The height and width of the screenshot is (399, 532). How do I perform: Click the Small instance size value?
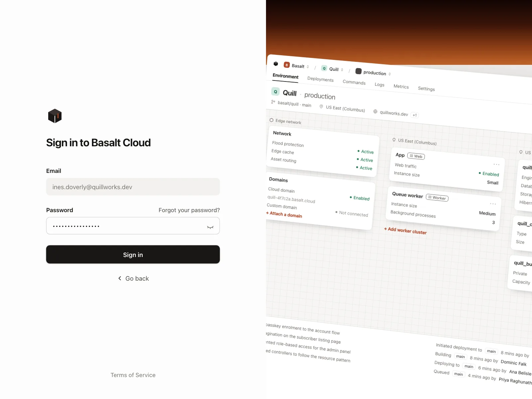[493, 183]
